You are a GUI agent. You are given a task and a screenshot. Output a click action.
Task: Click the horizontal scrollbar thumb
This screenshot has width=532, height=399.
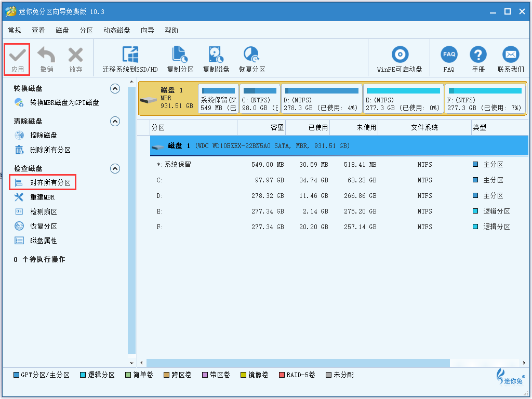pyautogui.click(x=298, y=363)
